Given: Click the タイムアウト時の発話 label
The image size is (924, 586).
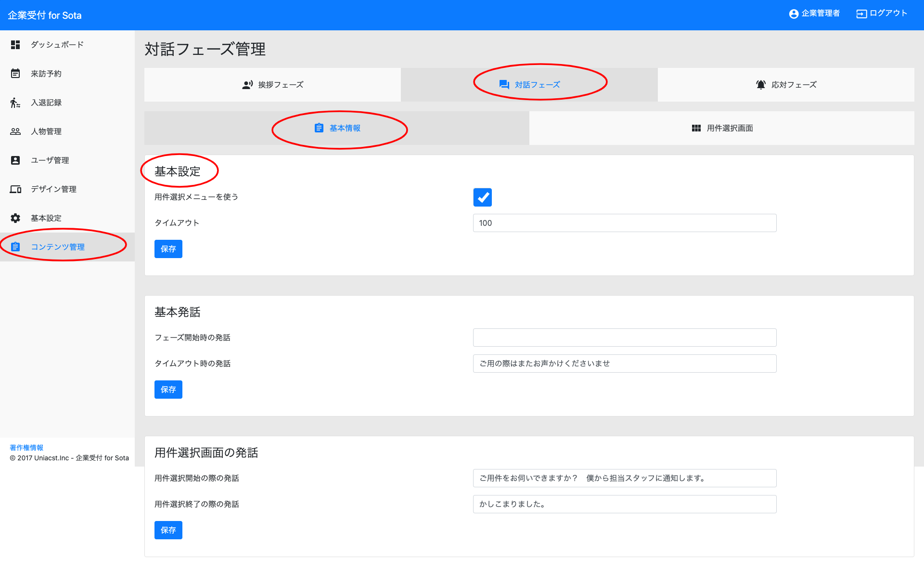Looking at the screenshot, I should [192, 364].
